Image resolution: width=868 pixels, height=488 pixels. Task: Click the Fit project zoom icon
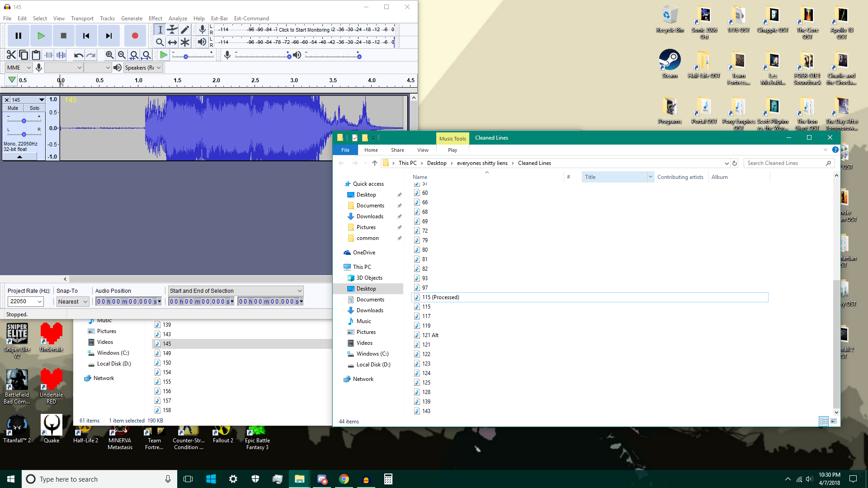point(146,55)
